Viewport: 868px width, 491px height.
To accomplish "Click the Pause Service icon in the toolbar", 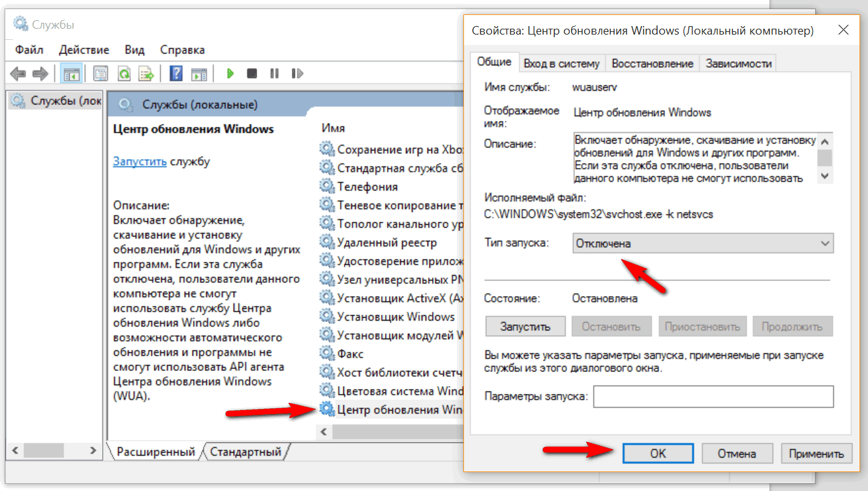I will [274, 74].
